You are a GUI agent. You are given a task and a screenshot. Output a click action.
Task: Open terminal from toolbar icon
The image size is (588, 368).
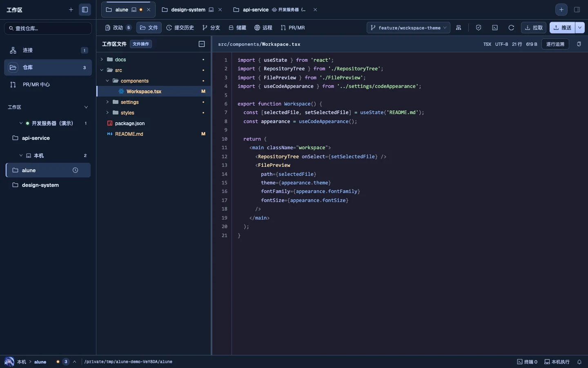(x=495, y=28)
